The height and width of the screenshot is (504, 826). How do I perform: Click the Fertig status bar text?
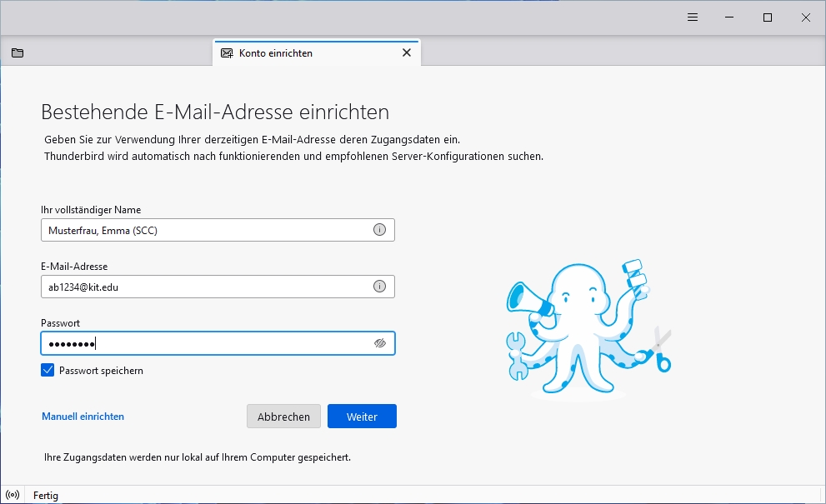coord(46,496)
